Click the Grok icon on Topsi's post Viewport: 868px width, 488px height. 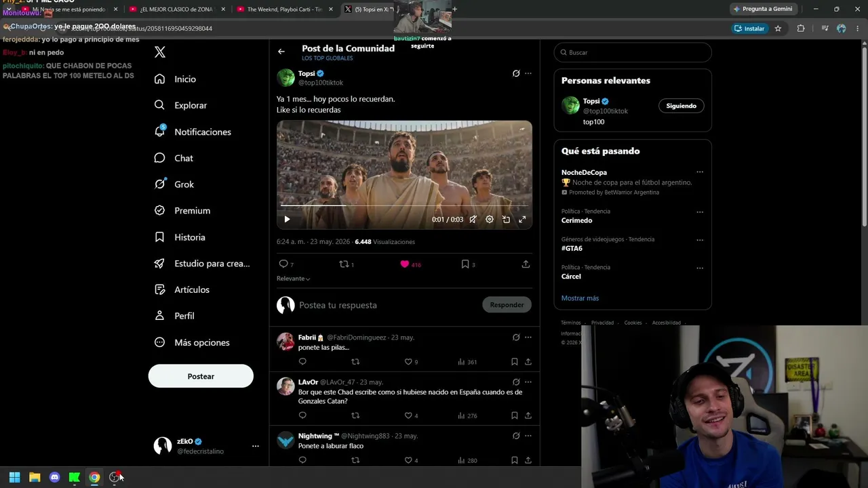[516, 73]
